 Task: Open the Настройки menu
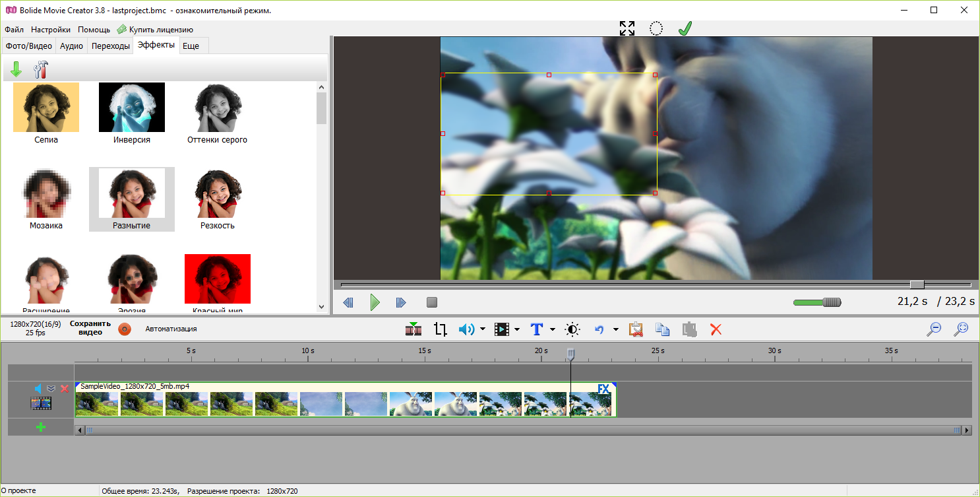51,29
